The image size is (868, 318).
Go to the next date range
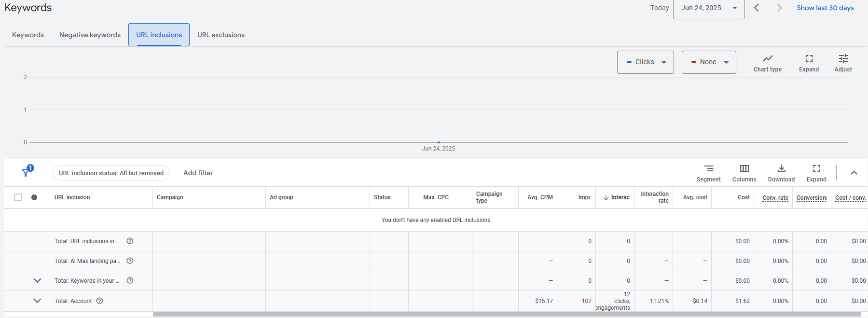[779, 8]
